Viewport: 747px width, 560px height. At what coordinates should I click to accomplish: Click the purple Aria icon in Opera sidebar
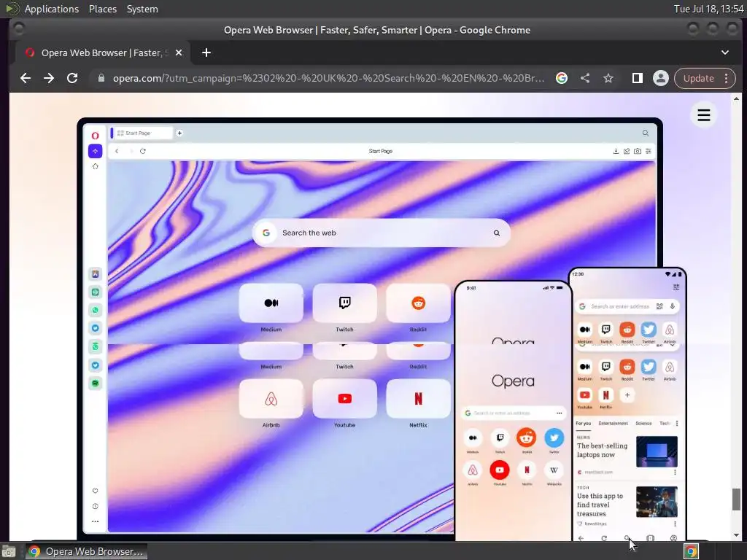pos(96,151)
